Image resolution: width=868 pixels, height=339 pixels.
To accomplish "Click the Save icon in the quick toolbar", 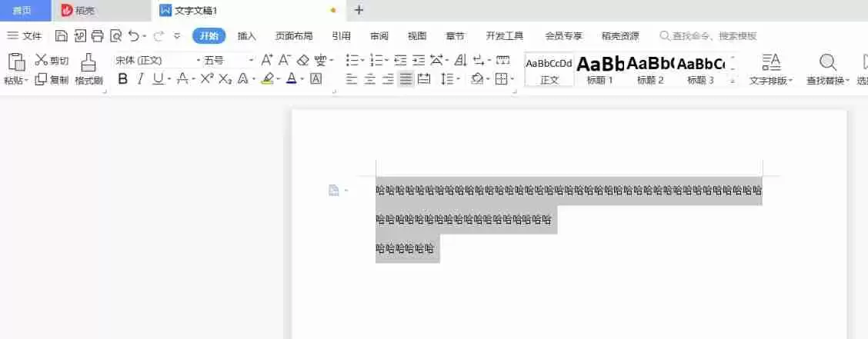I will click(62, 36).
